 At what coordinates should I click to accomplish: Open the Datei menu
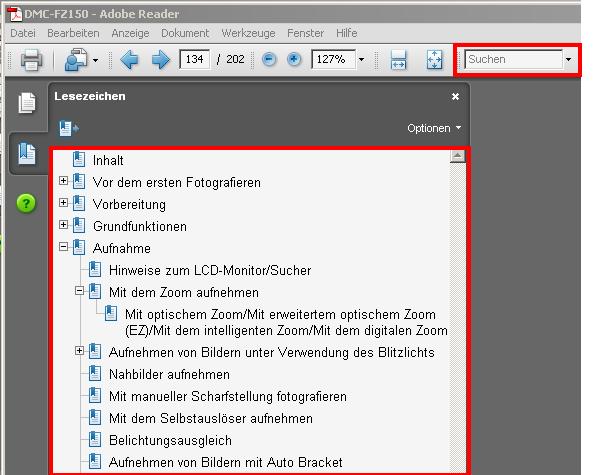[23, 33]
